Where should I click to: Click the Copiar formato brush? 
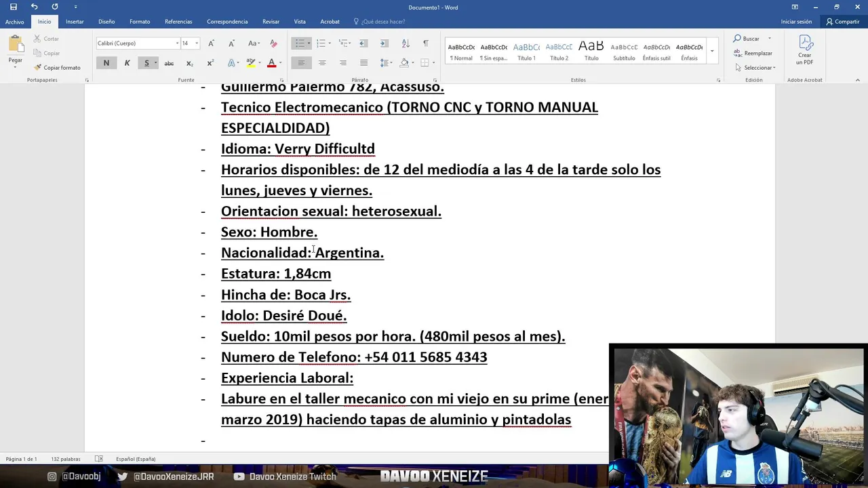[x=57, y=68]
